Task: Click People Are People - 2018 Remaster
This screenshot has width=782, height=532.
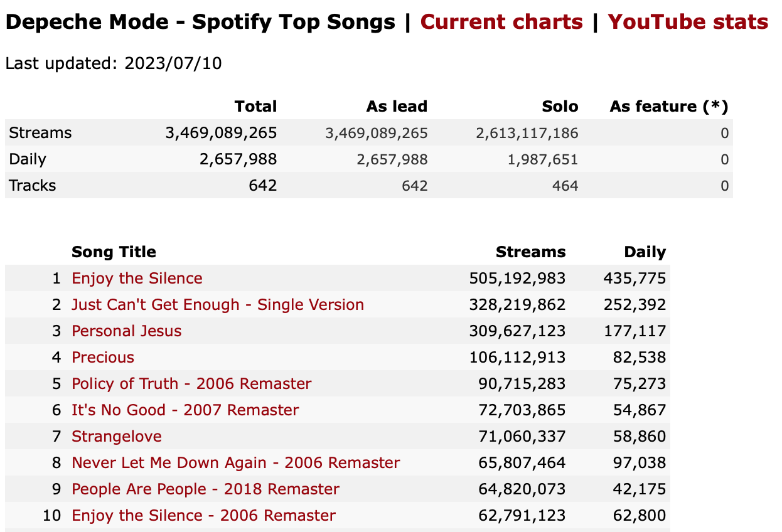Action: [x=206, y=489]
